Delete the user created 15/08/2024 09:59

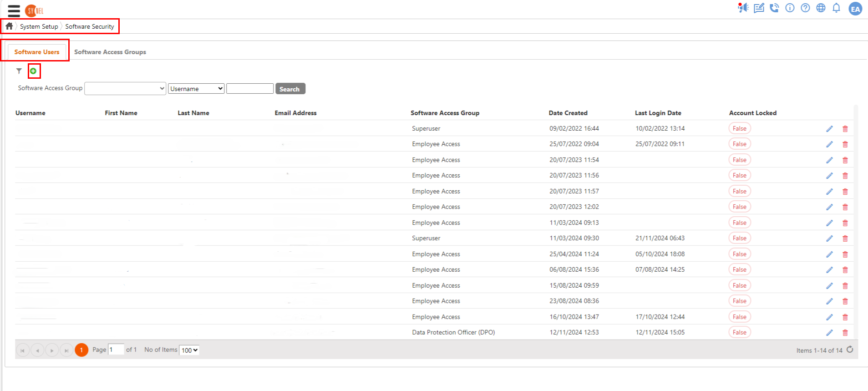click(x=845, y=286)
